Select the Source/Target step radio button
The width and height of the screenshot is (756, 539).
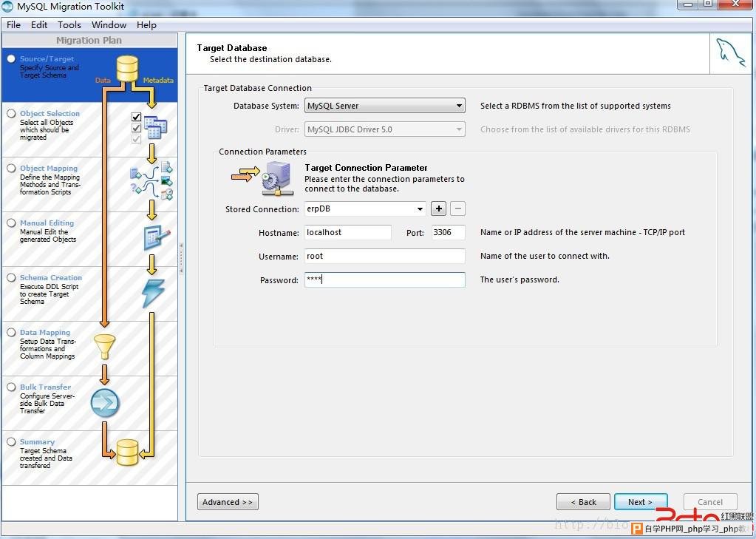(11, 58)
